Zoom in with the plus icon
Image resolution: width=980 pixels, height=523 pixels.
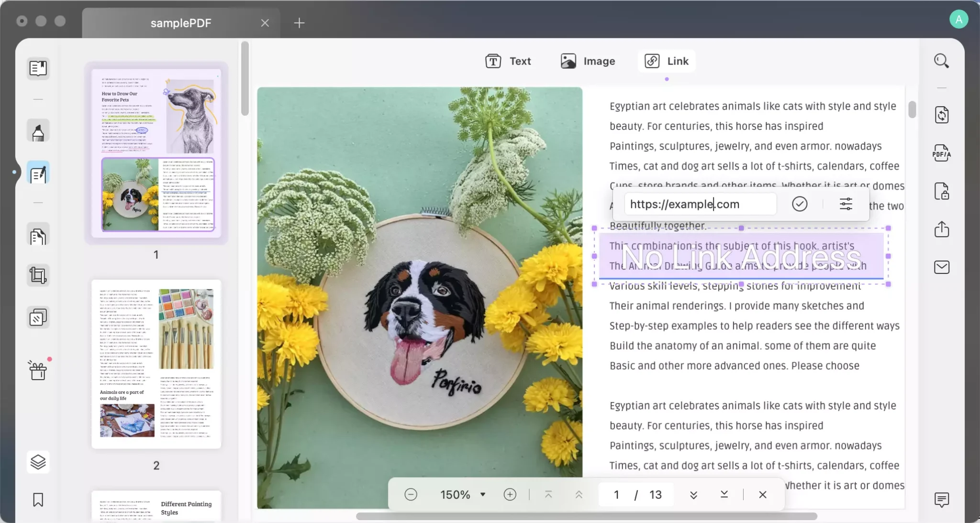510,494
